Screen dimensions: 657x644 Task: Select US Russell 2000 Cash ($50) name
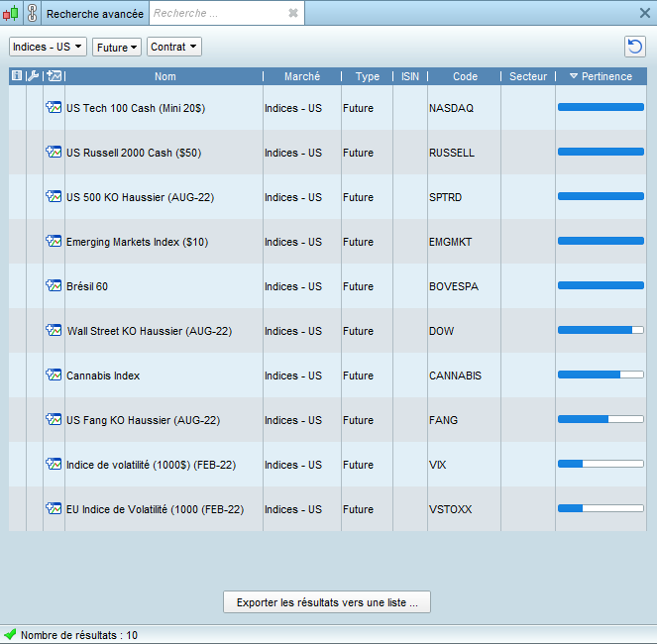pyautogui.click(x=134, y=153)
